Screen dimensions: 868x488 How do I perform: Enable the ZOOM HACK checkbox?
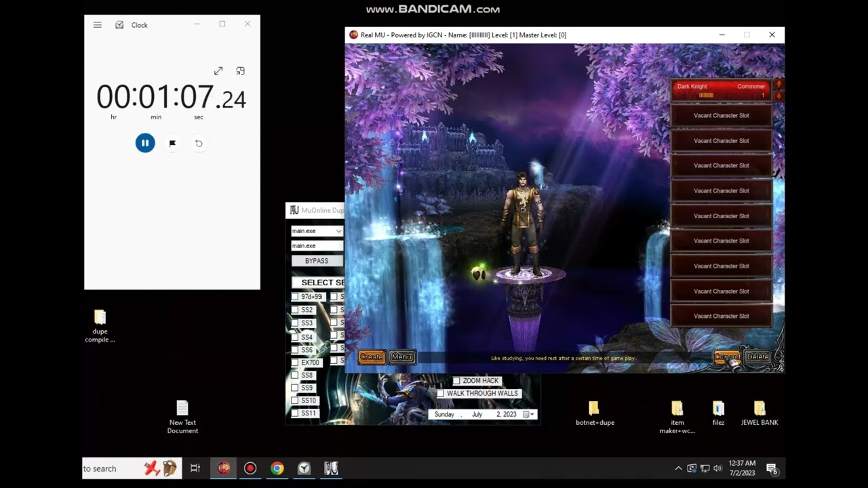point(456,381)
